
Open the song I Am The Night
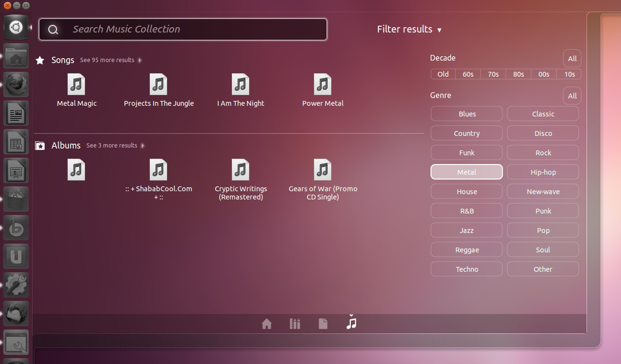[x=241, y=90]
